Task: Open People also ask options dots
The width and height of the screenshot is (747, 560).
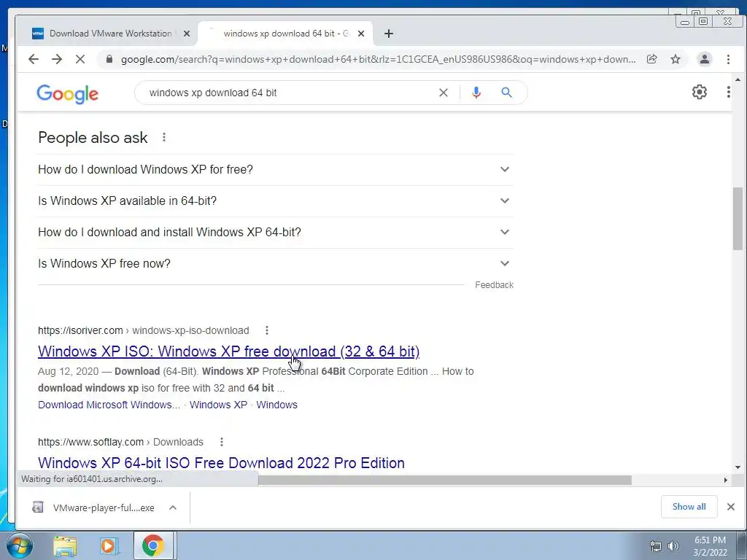Action: (164, 138)
